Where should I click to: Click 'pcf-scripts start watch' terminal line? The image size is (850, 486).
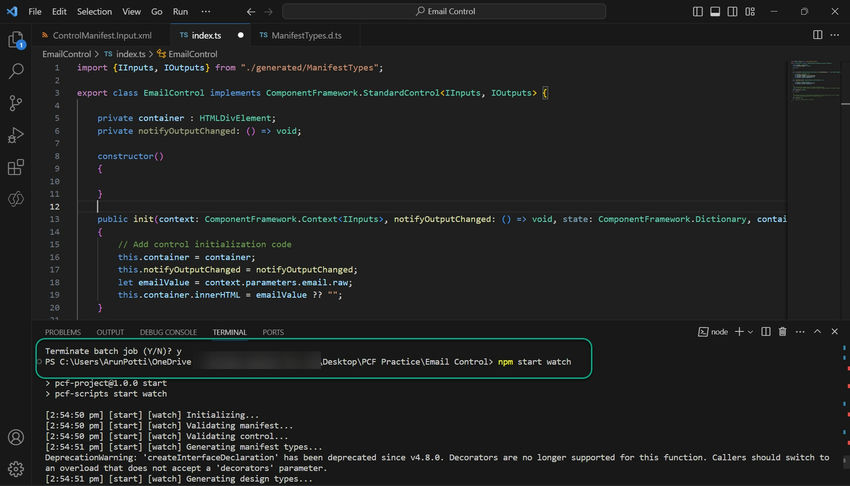(111, 394)
